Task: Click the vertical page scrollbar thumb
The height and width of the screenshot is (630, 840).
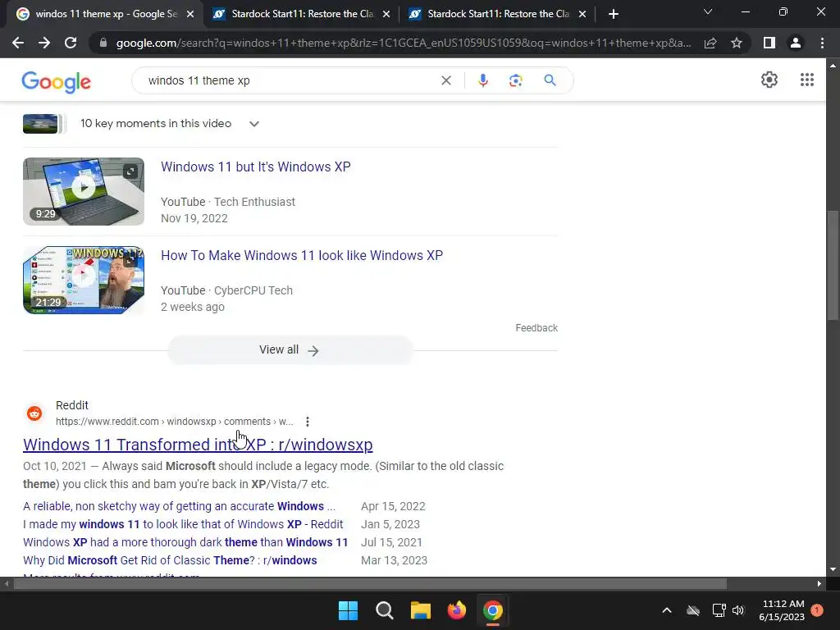Action: coord(833,266)
